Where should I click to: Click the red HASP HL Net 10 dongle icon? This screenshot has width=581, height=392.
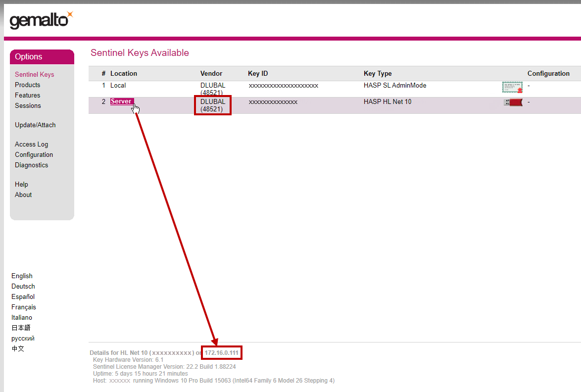[x=513, y=102]
